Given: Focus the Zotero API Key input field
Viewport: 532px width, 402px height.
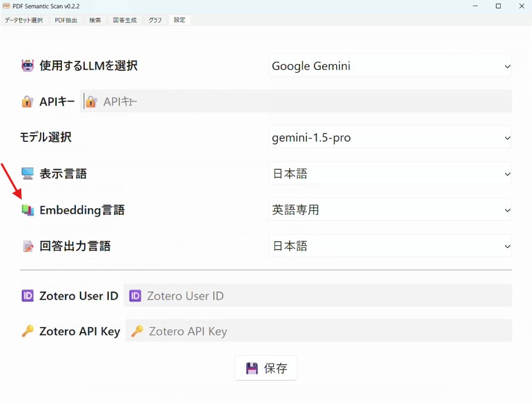Looking at the screenshot, I should (x=319, y=331).
